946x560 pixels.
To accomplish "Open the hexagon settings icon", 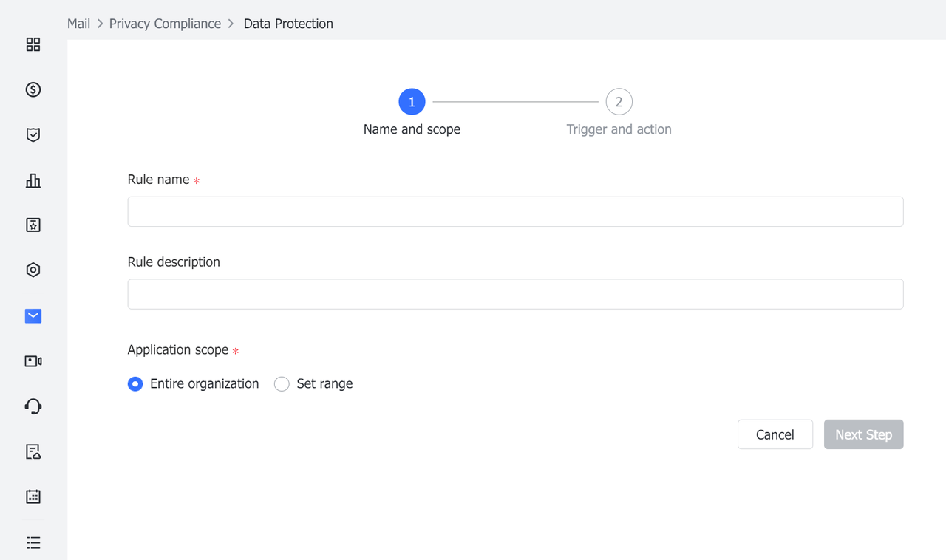I will (x=33, y=270).
